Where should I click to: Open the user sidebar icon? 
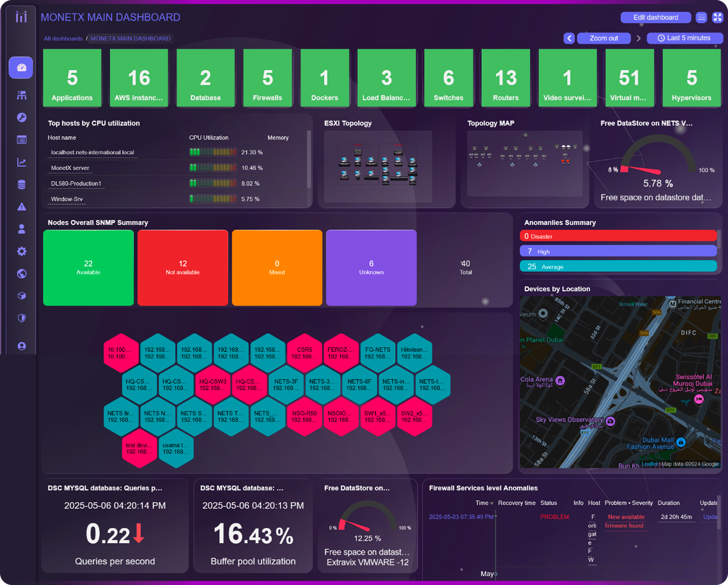pyautogui.click(x=22, y=229)
